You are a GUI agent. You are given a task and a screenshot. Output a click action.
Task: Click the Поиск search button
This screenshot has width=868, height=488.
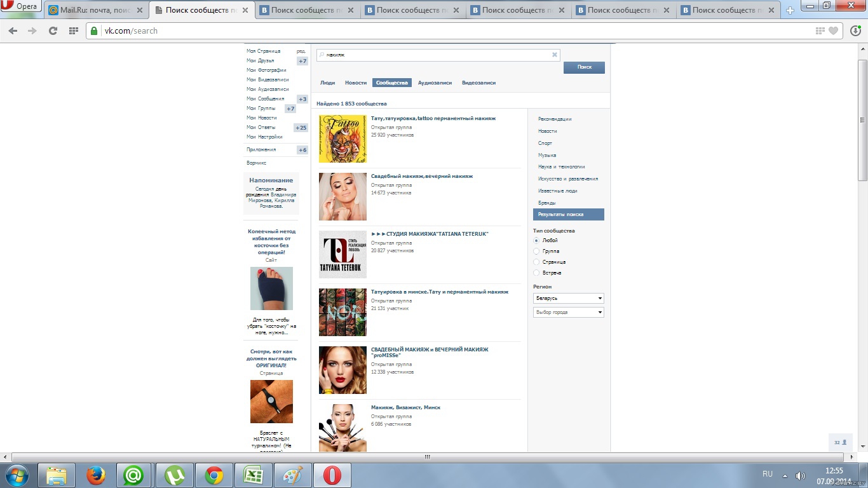[584, 67]
